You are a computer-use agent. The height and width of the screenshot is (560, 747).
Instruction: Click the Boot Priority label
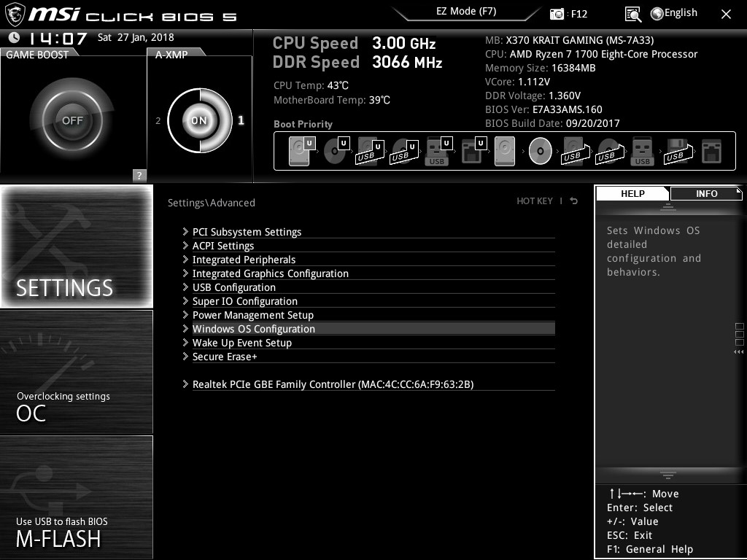pos(303,124)
